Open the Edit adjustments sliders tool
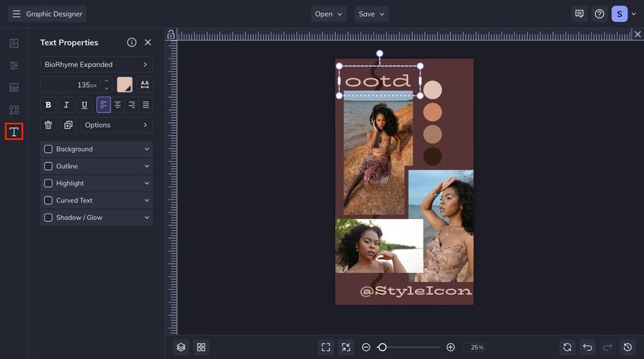The width and height of the screenshot is (644, 359). click(14, 66)
